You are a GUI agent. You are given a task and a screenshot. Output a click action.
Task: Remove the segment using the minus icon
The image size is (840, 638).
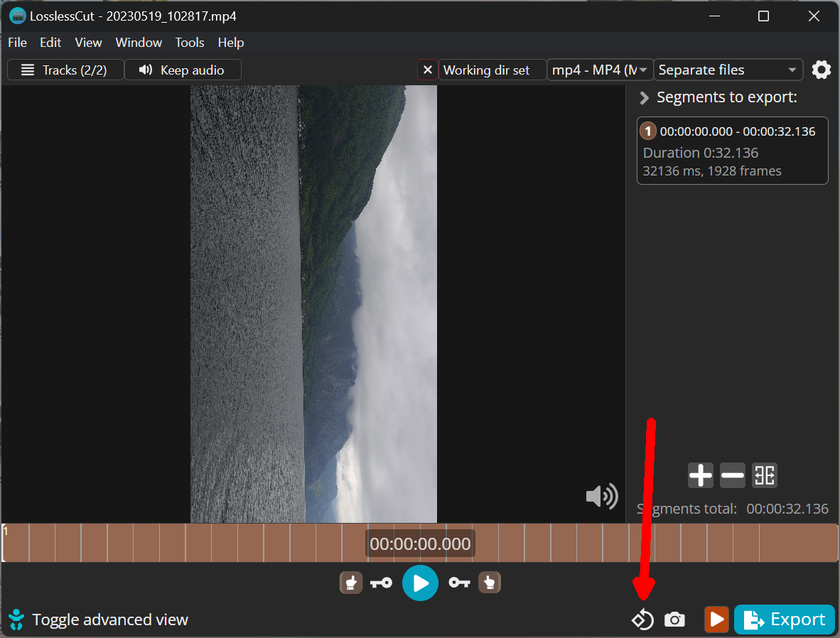[x=732, y=475]
